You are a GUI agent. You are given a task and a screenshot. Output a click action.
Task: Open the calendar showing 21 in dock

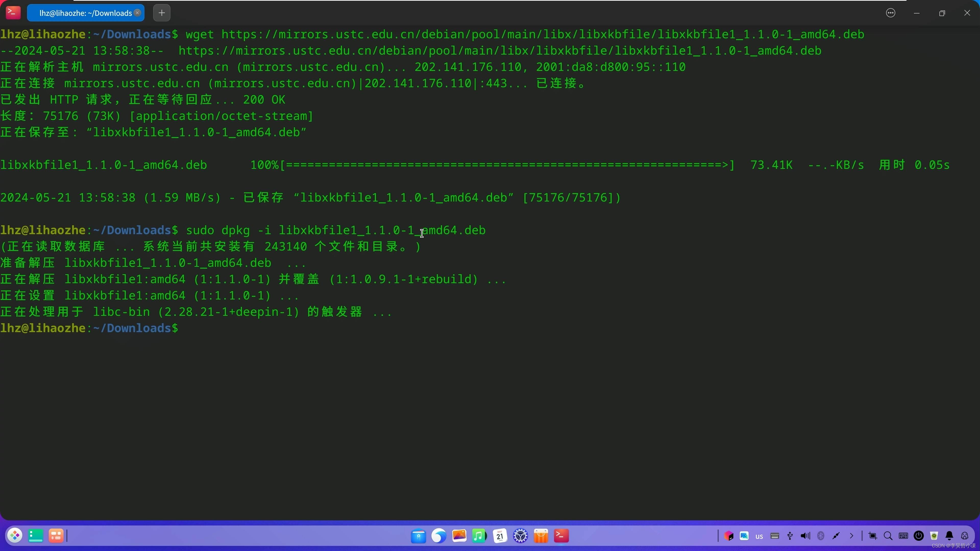[x=500, y=536]
